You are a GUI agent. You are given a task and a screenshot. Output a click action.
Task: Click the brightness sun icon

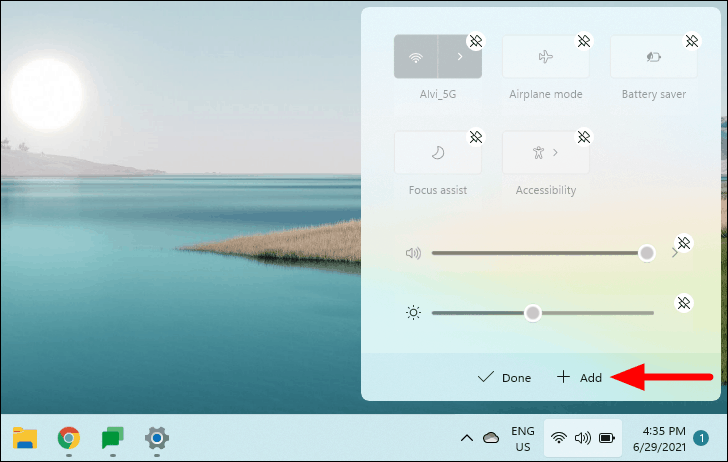pyautogui.click(x=413, y=312)
